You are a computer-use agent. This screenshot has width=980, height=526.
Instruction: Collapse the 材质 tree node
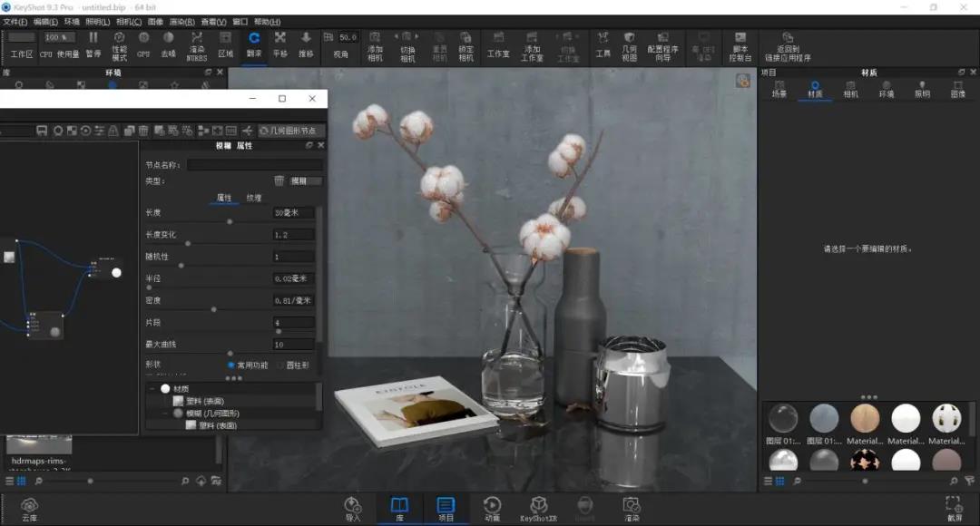(x=152, y=388)
